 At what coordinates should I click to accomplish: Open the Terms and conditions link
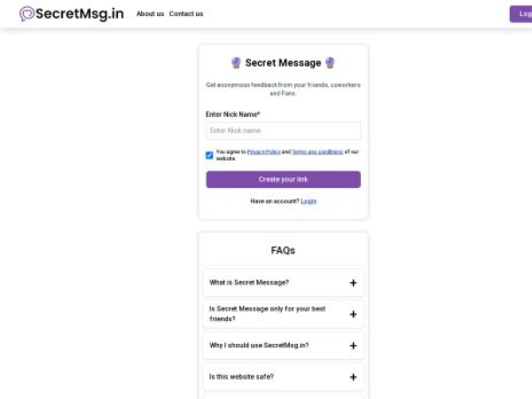[317, 152]
